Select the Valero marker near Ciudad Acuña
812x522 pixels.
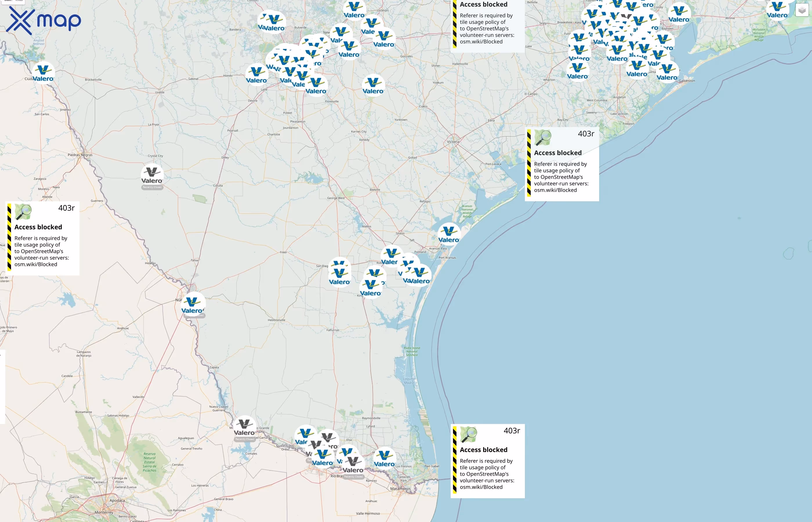click(x=43, y=73)
